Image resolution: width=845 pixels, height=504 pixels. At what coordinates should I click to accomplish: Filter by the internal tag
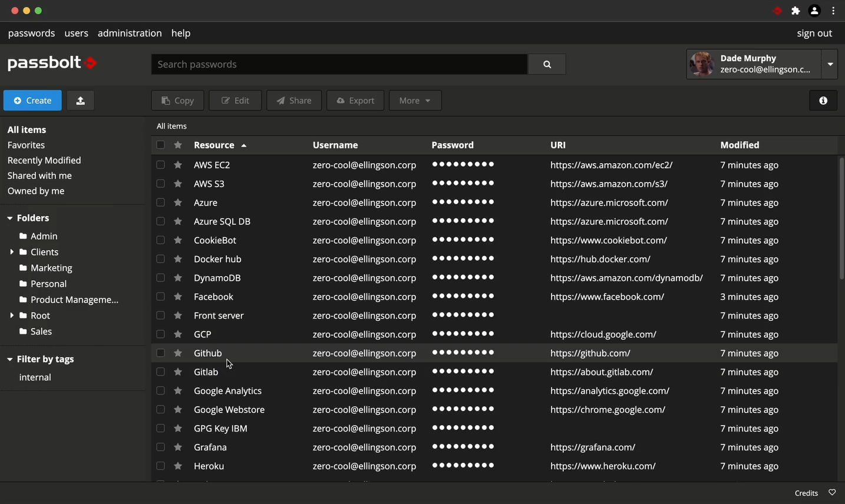point(35,377)
